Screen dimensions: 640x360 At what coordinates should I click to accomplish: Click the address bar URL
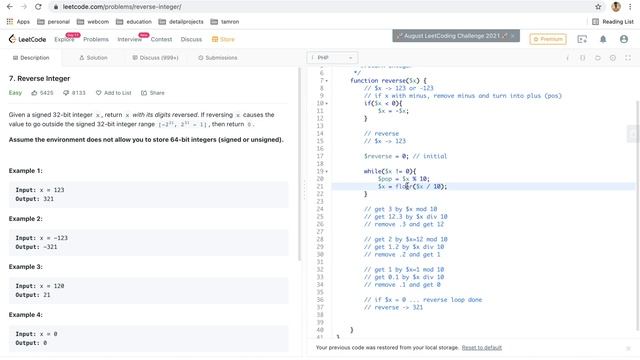pos(122,7)
